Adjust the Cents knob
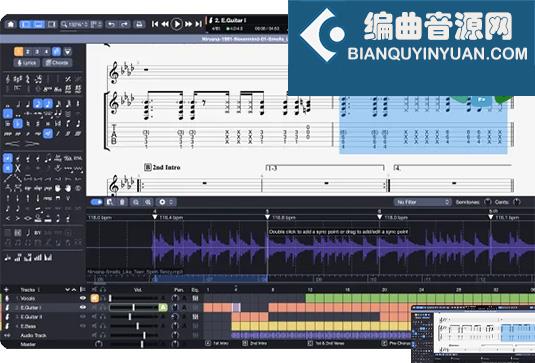This screenshot has height=363, width=535. point(517,202)
